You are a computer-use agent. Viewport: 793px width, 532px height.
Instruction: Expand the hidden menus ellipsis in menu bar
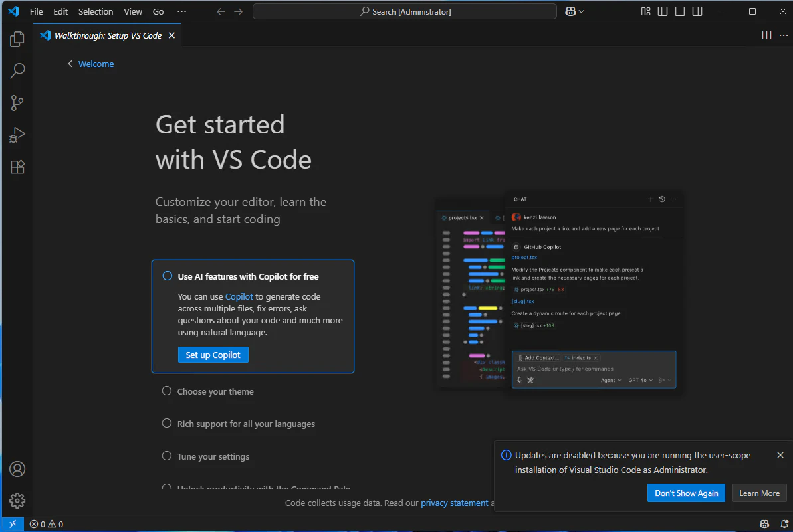[x=181, y=11]
